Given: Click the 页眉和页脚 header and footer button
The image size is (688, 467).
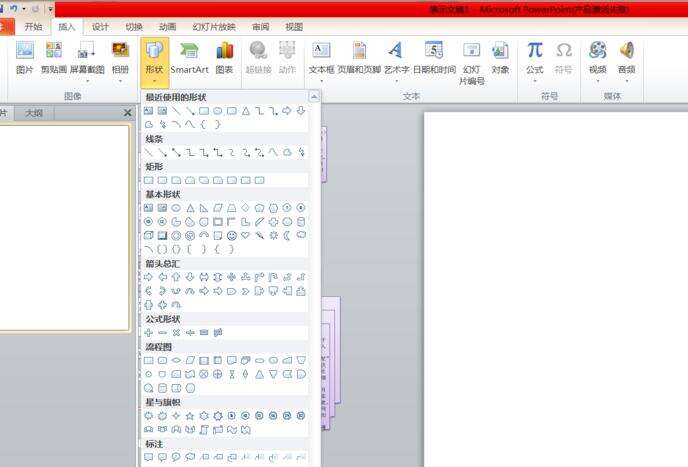Looking at the screenshot, I should pos(358,58).
